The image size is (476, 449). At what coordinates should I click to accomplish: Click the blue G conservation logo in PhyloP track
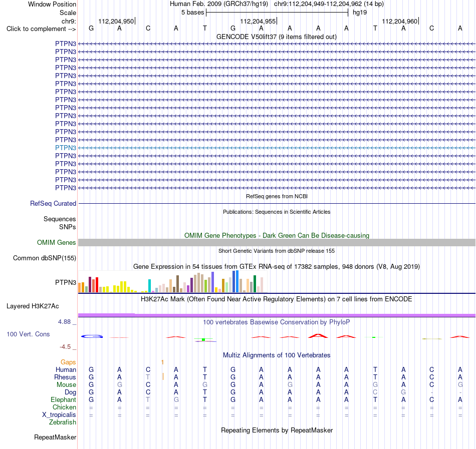click(x=92, y=336)
